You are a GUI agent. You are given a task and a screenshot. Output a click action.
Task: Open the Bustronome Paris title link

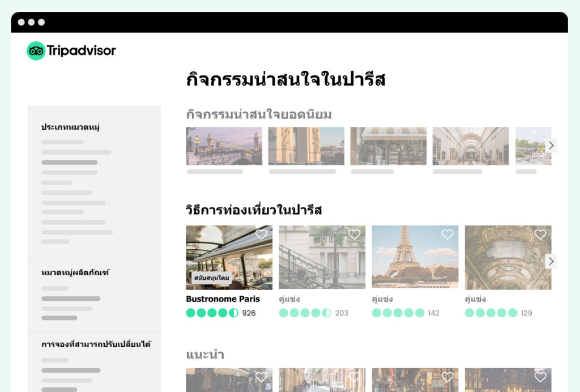(223, 299)
